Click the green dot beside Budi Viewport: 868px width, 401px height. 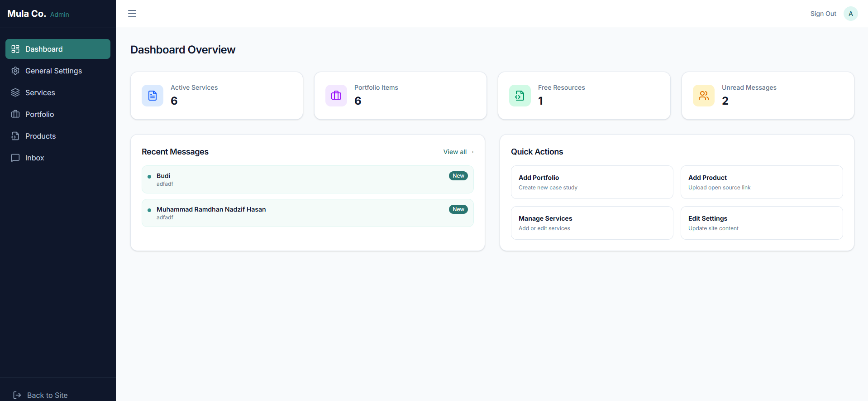tap(149, 177)
